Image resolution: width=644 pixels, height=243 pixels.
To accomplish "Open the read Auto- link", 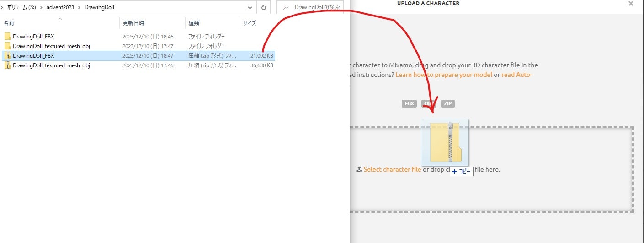I will (517, 75).
